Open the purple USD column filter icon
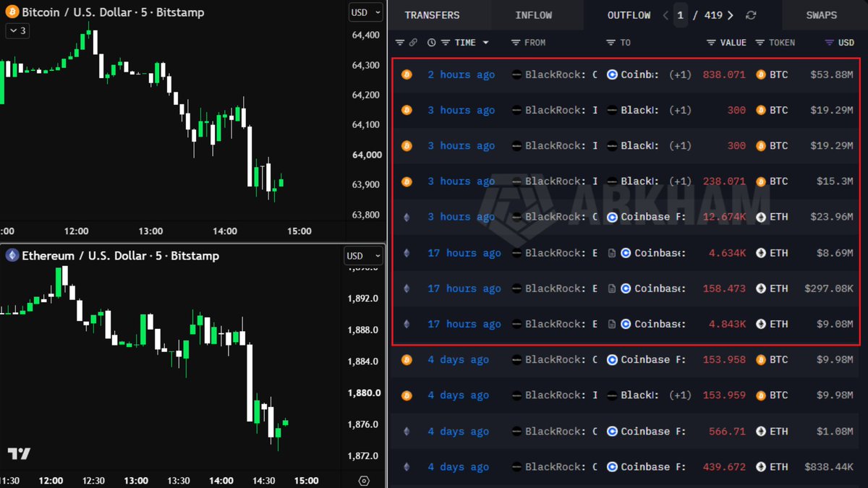Viewport: 868px width, 488px height. 830,43
